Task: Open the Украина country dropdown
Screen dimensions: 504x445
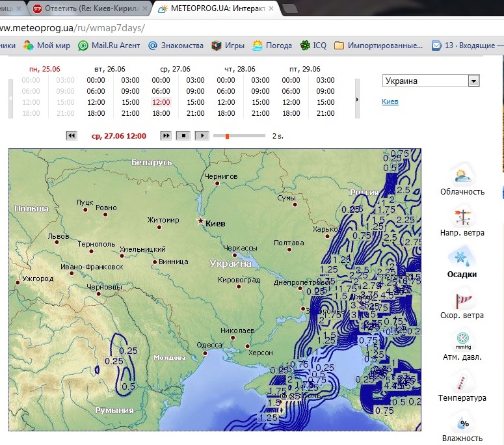Action: point(431,81)
